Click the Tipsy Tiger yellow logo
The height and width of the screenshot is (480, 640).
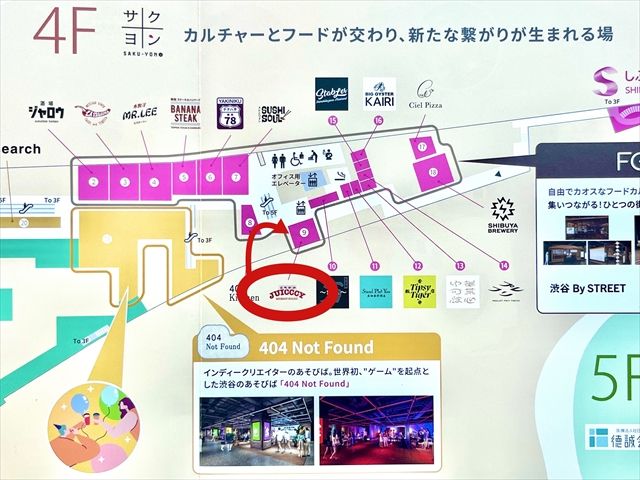420,290
